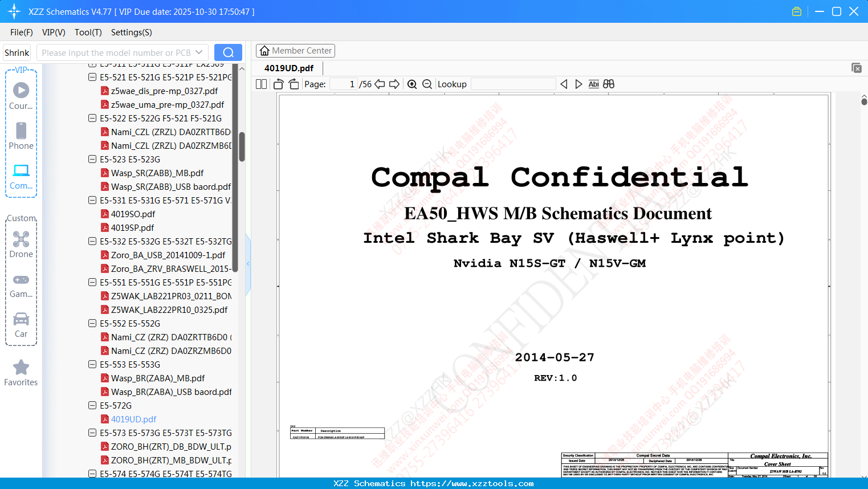The width and height of the screenshot is (868, 489).
Task: Open PDF z5wae_dis_pre-mp_0327.pdf
Action: pos(164,91)
